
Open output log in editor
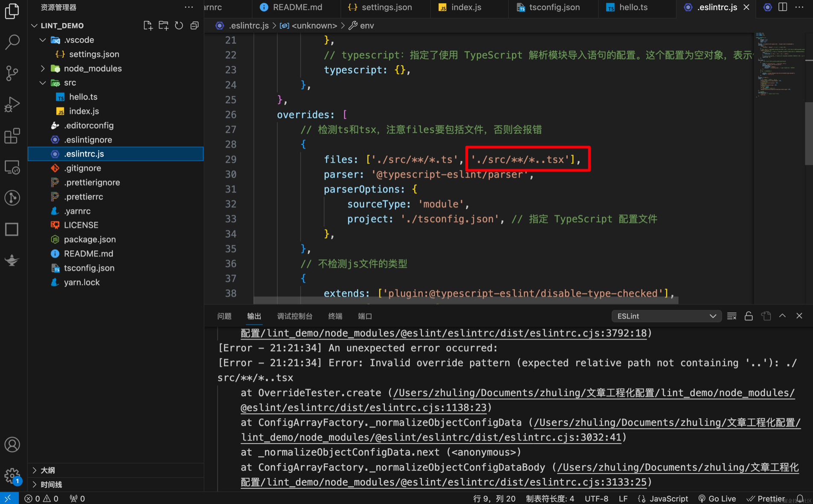point(766,316)
